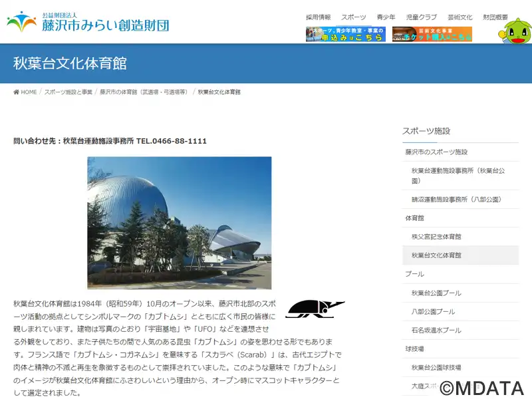Open the 財団概要 navigation item
This screenshot has width=532, height=399.
point(495,17)
